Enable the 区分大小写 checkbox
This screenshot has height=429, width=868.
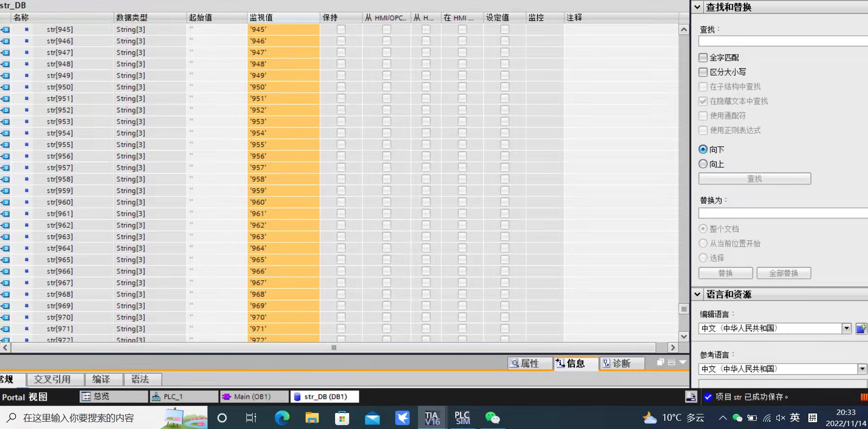(x=703, y=72)
